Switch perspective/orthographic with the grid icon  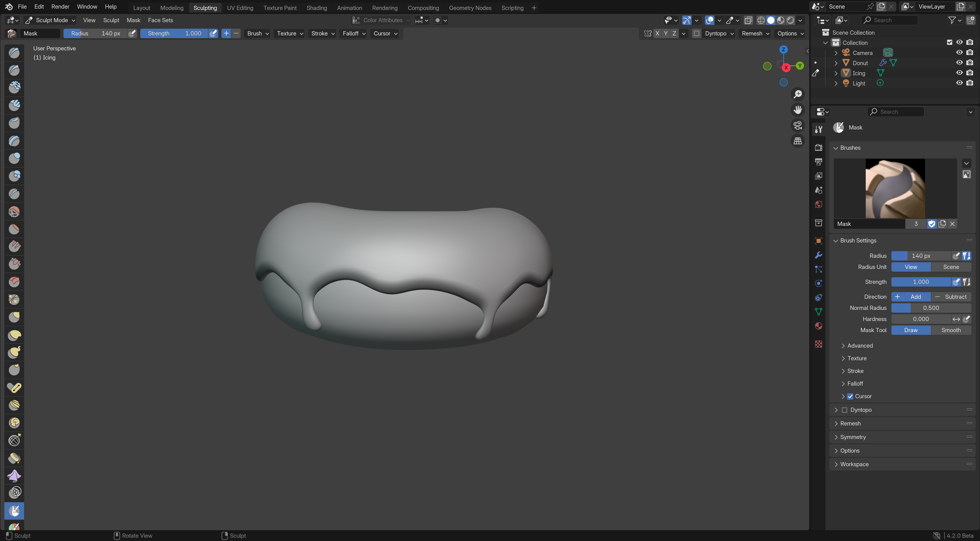pos(798,141)
